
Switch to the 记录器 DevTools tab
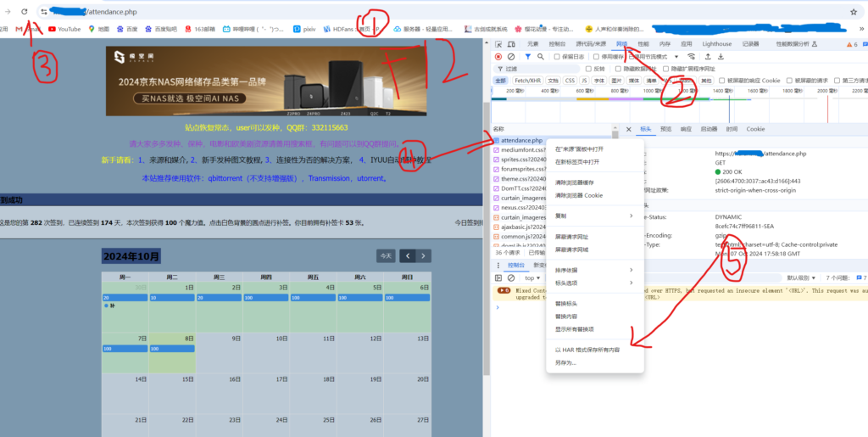750,44
